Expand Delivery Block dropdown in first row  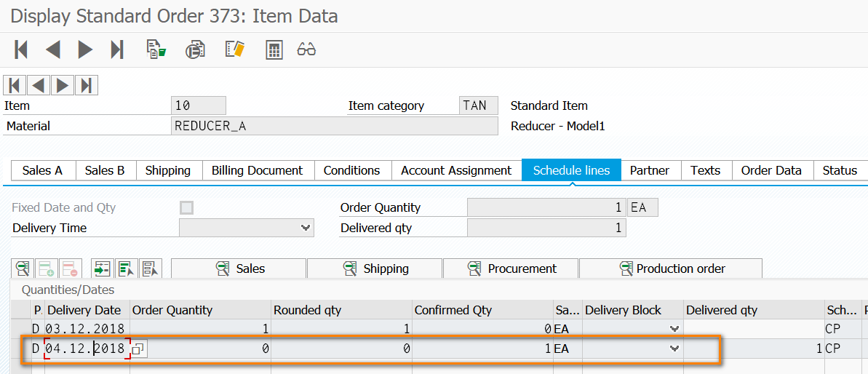(674, 329)
